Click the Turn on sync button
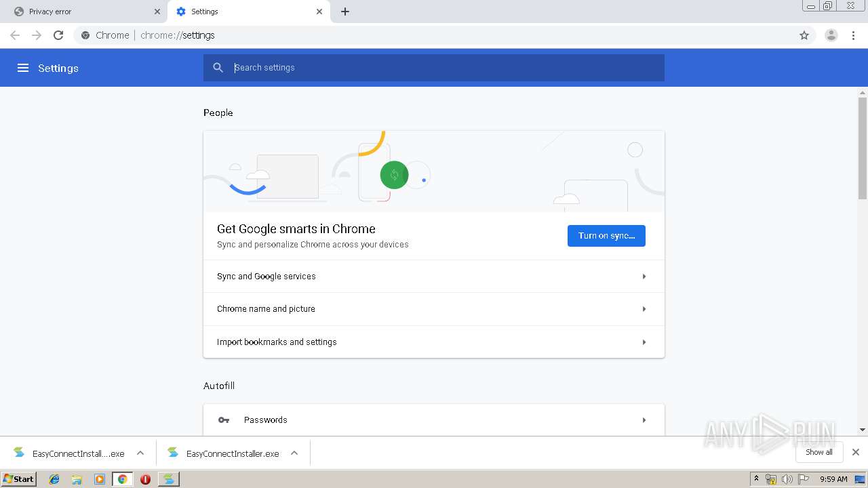 pyautogui.click(x=606, y=236)
